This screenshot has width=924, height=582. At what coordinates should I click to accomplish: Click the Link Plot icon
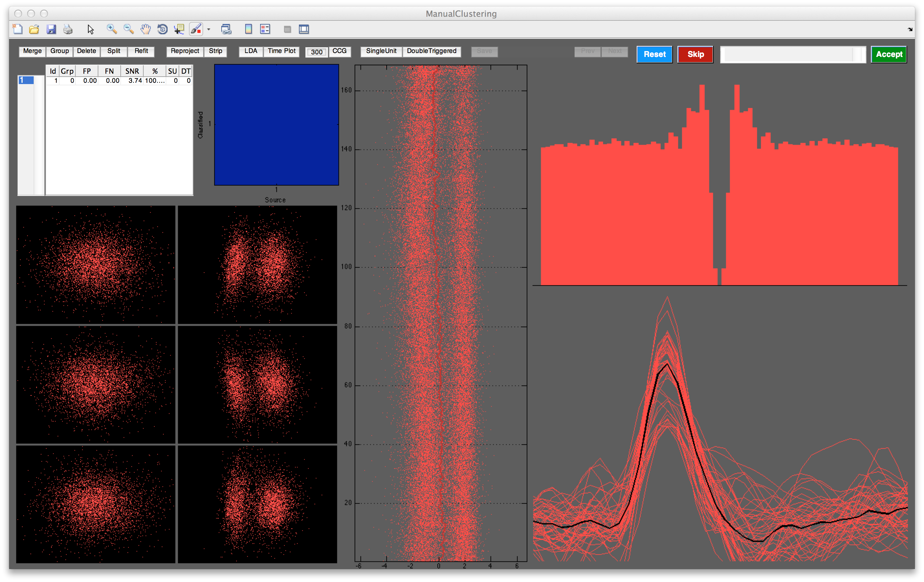click(x=226, y=29)
